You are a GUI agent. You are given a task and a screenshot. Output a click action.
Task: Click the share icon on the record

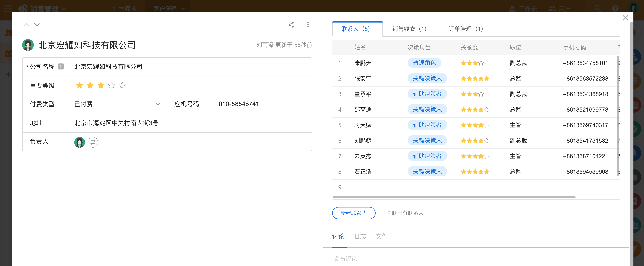(291, 25)
